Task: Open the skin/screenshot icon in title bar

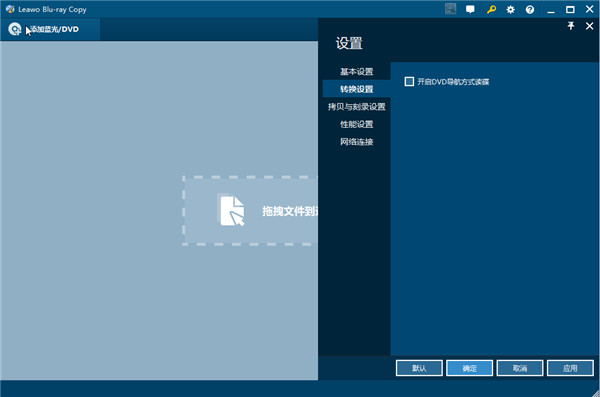Action: [x=450, y=9]
